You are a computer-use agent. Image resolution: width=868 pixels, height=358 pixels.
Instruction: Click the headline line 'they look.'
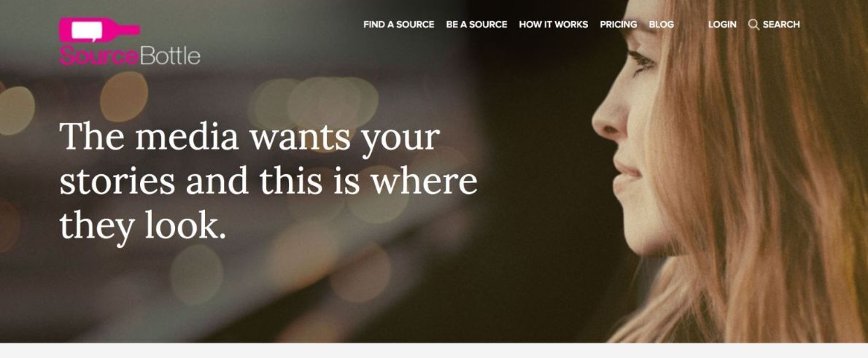pyautogui.click(x=143, y=225)
